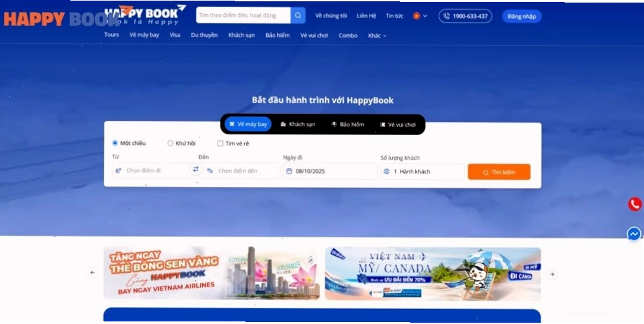Image resolution: width=644 pixels, height=324 pixels.
Task: Open the Vietnam flag language selector
Action: (420, 16)
